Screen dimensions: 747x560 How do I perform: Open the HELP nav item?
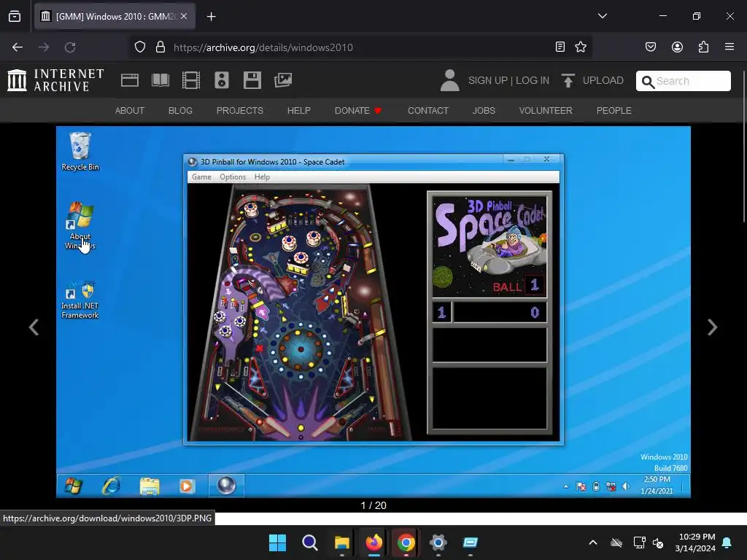[x=298, y=111]
